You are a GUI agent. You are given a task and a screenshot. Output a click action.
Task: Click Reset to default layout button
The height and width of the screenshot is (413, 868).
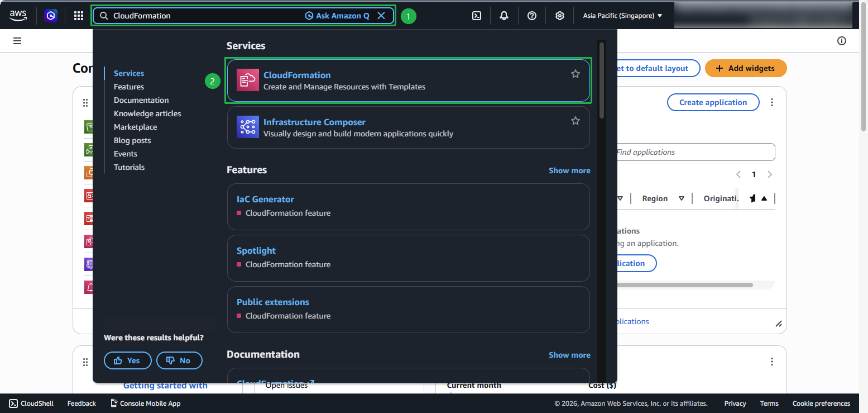659,68
